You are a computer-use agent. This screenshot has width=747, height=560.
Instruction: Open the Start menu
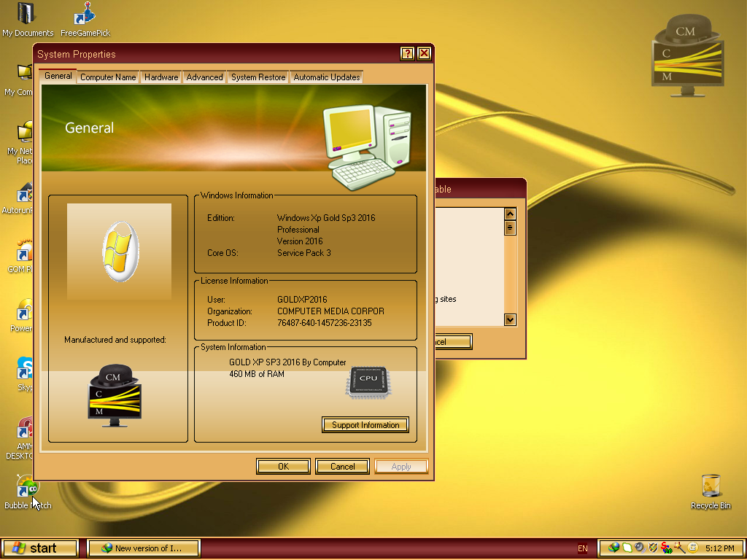pos(40,548)
